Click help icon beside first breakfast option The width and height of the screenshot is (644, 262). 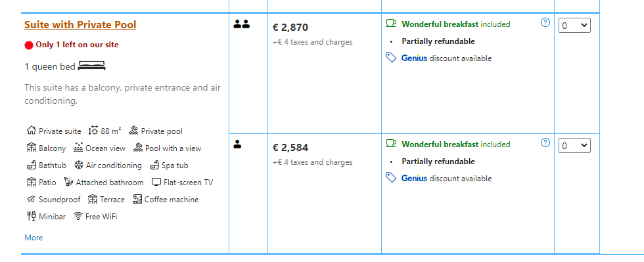545,22
